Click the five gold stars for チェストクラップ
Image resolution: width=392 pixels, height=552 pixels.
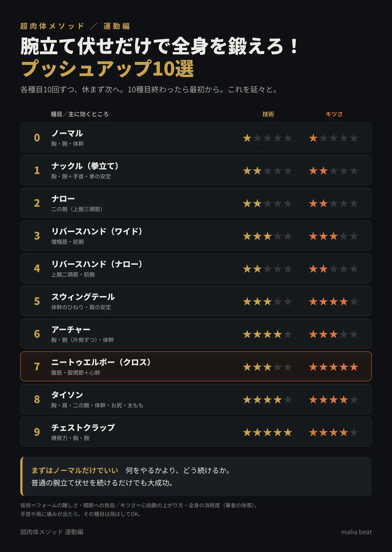(x=267, y=432)
